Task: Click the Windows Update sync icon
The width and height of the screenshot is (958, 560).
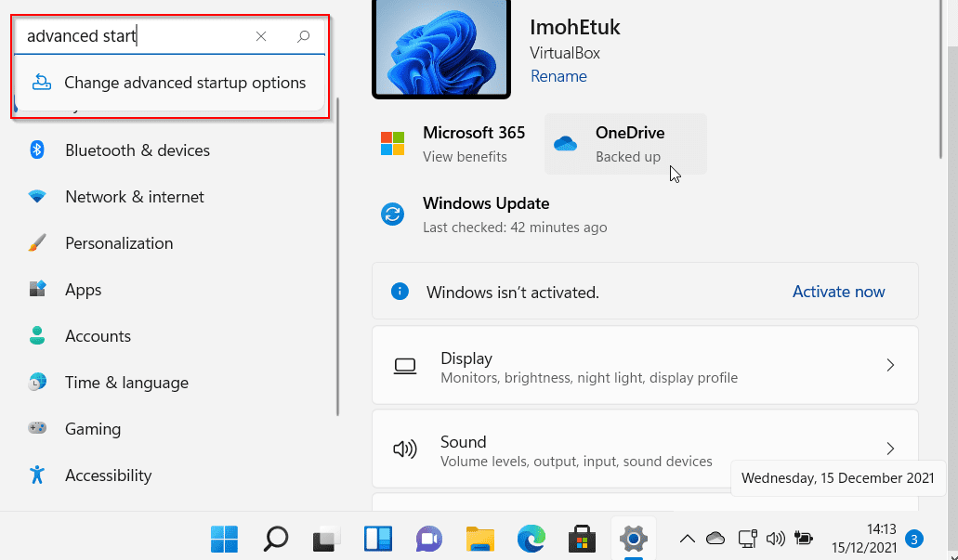Action: [x=393, y=215]
